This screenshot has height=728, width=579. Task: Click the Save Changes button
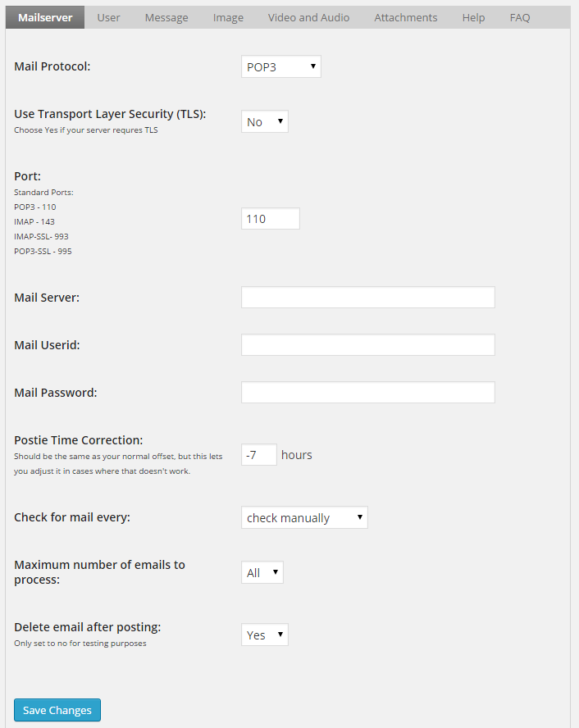57,710
